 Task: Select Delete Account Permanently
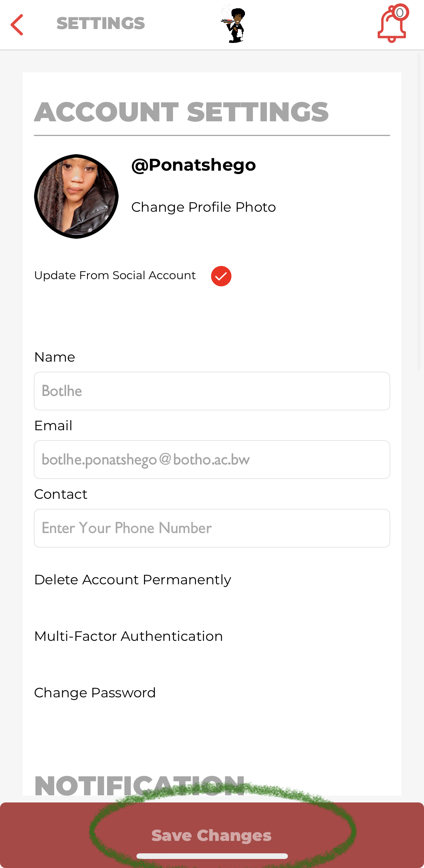[133, 580]
